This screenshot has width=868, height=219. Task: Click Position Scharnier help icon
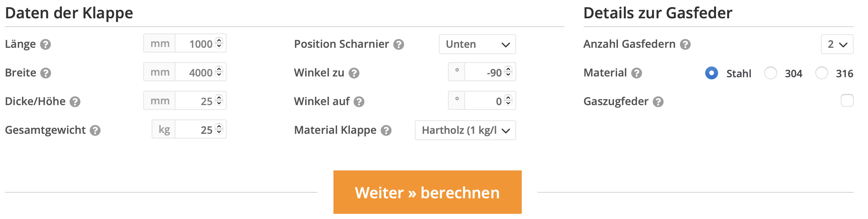[x=398, y=44]
